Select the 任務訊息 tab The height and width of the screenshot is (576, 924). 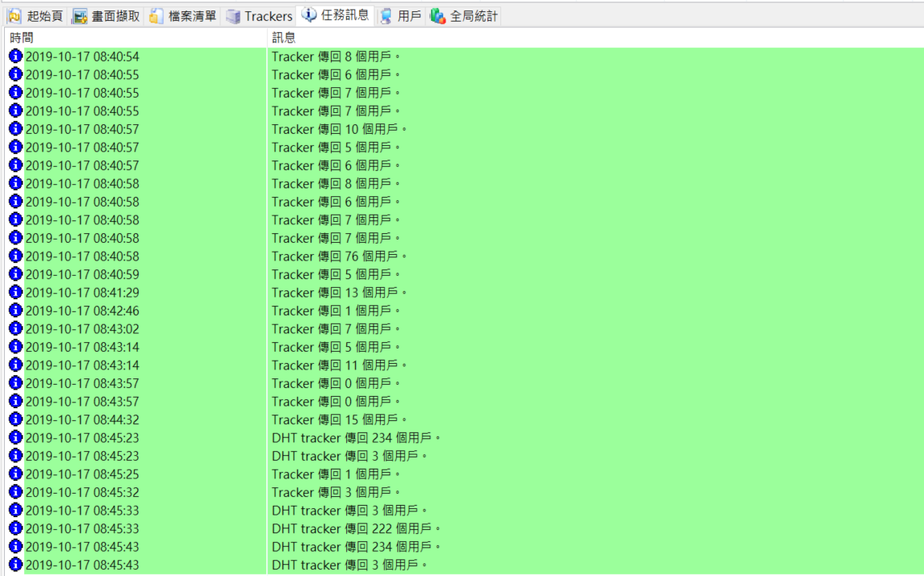tap(336, 15)
